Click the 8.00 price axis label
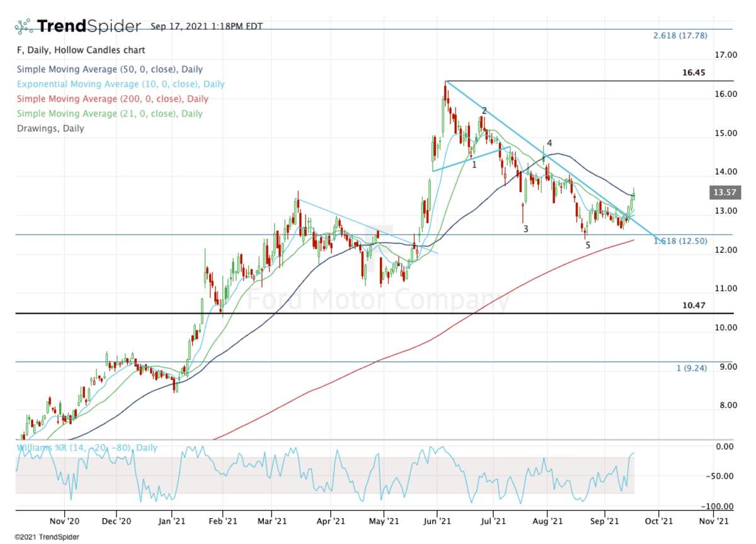The height and width of the screenshot is (544, 756). point(728,405)
